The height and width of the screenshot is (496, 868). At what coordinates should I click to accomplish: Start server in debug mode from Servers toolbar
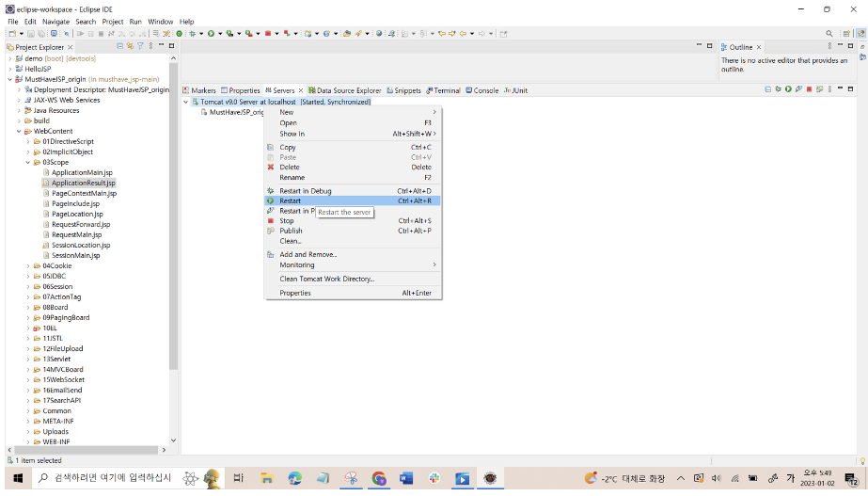(779, 89)
